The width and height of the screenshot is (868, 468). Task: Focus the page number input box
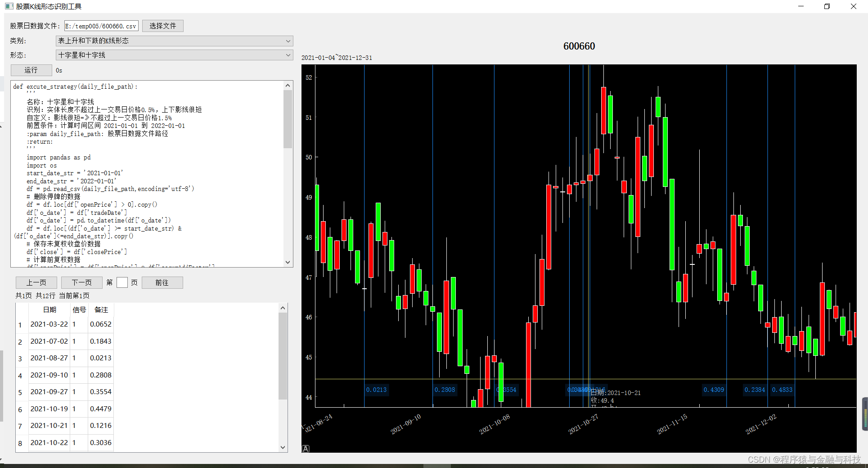click(122, 282)
